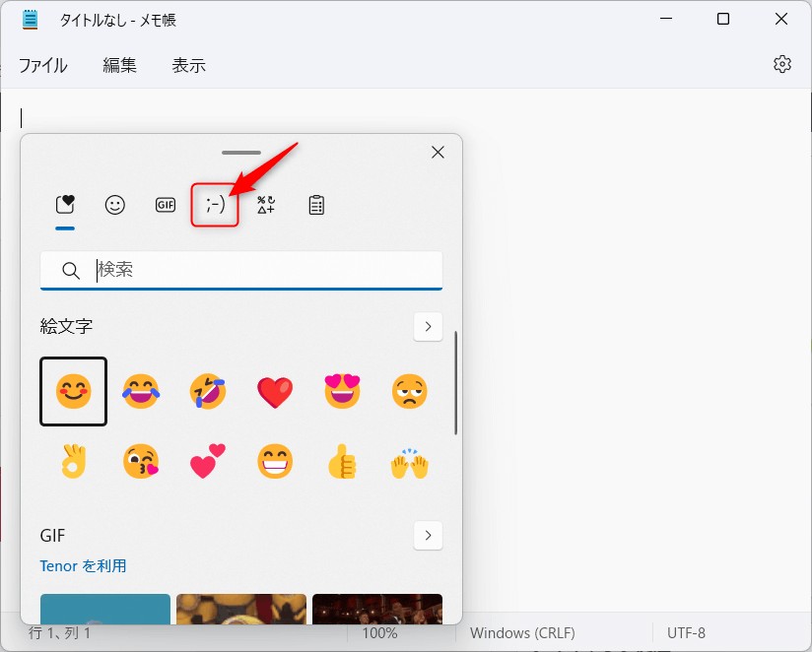The width and height of the screenshot is (812, 652).
Task: Insert the red heart emoji
Action: [275, 392]
